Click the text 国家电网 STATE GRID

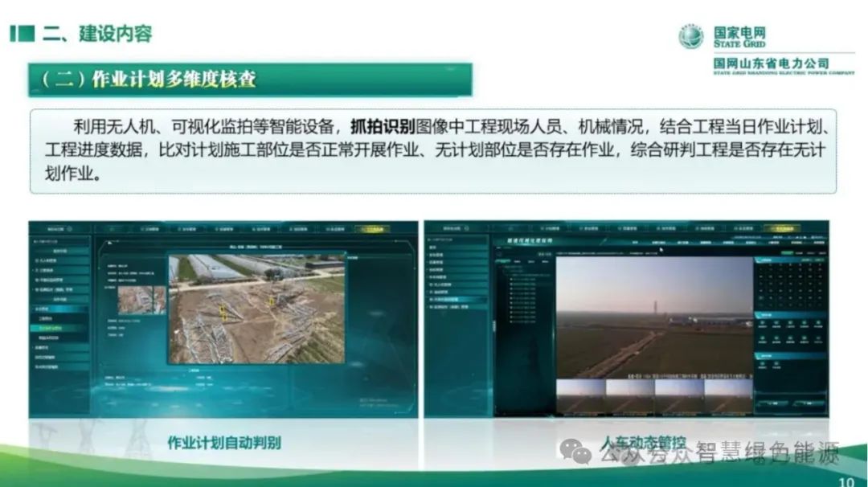739,37
